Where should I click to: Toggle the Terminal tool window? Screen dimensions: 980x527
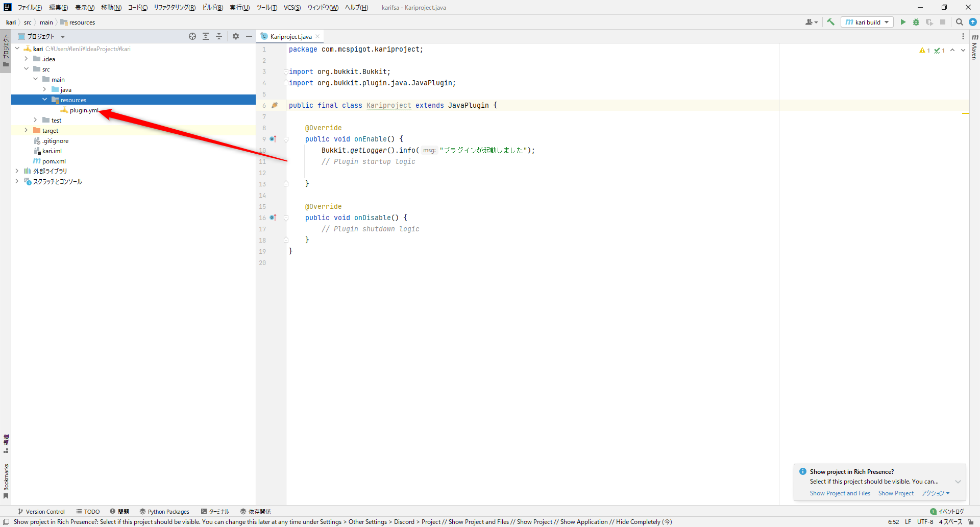(215, 511)
